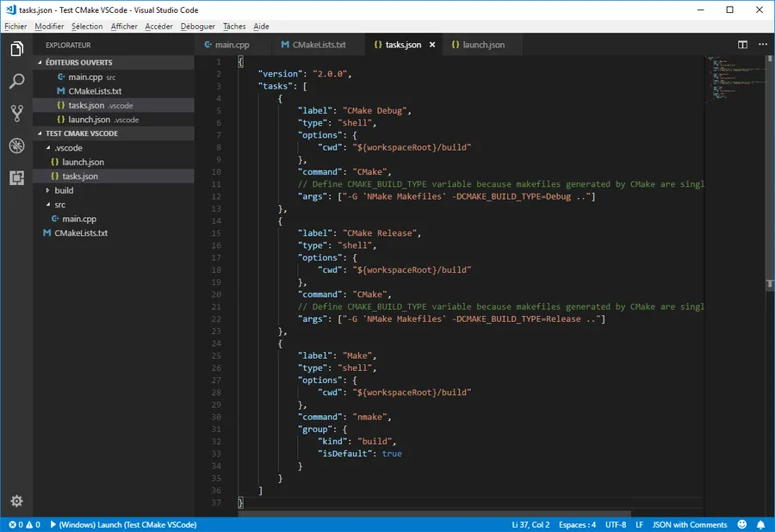
Task: Open launch.json under .vscode folder
Action: 113,162
